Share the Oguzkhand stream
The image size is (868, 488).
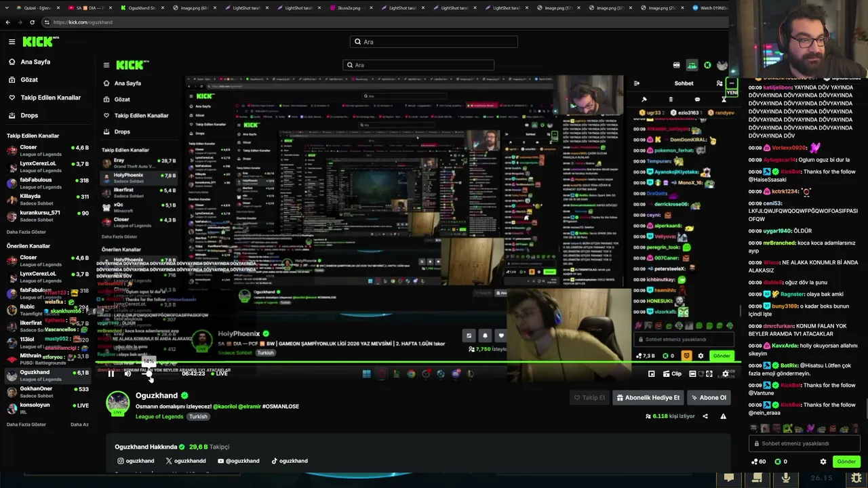[x=705, y=416]
